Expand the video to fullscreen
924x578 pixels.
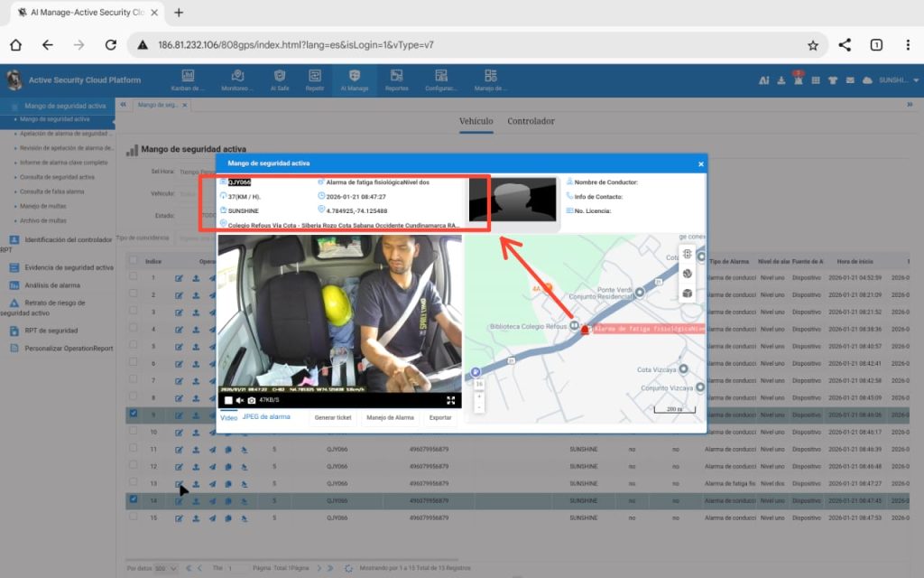tap(450, 400)
